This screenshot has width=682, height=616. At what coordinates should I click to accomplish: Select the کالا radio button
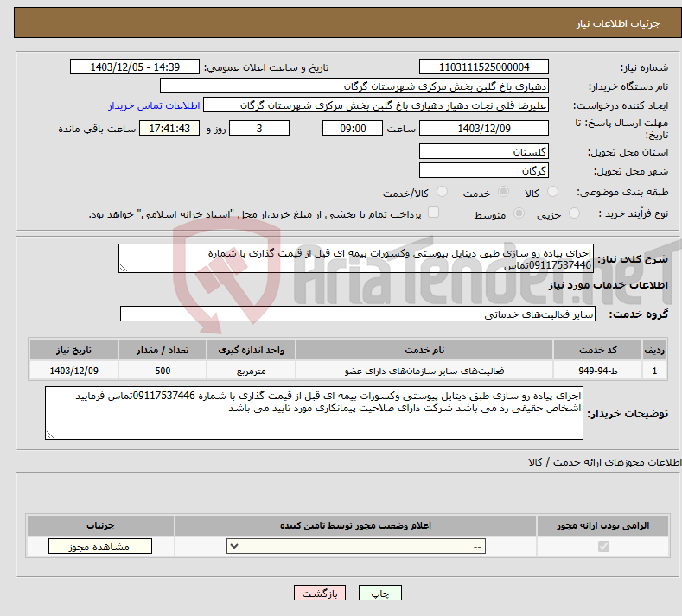tap(553, 192)
